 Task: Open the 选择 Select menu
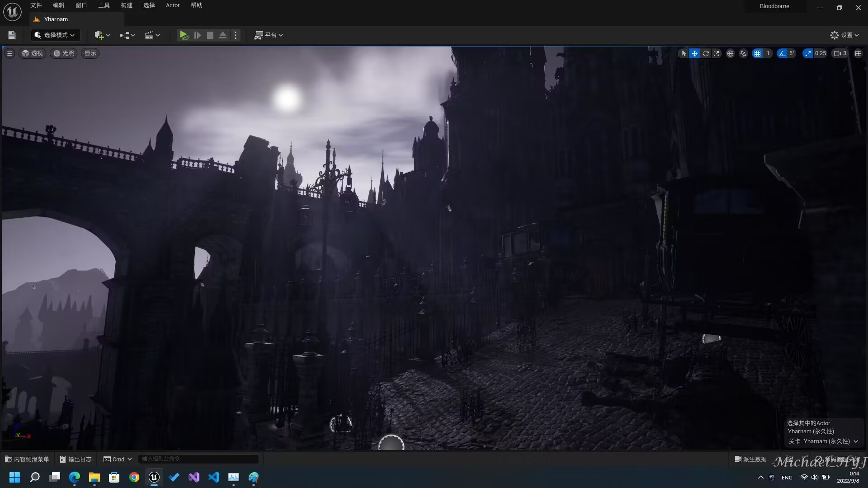tap(149, 5)
